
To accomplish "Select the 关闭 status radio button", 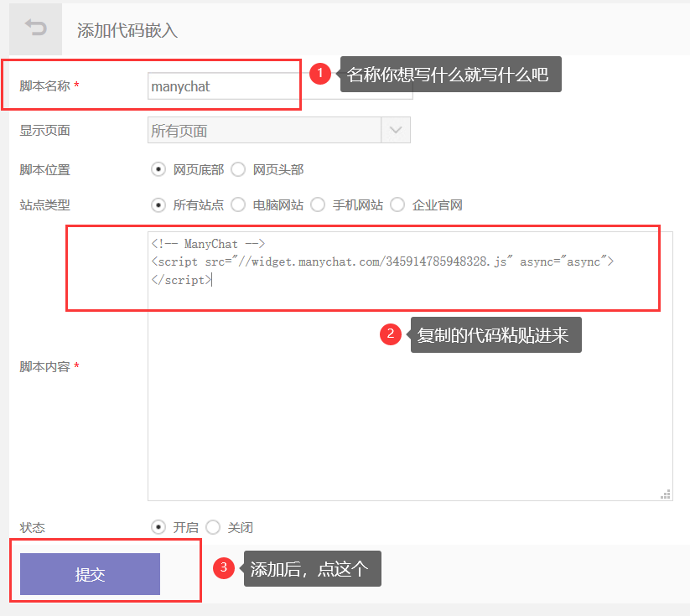I will coord(213,527).
